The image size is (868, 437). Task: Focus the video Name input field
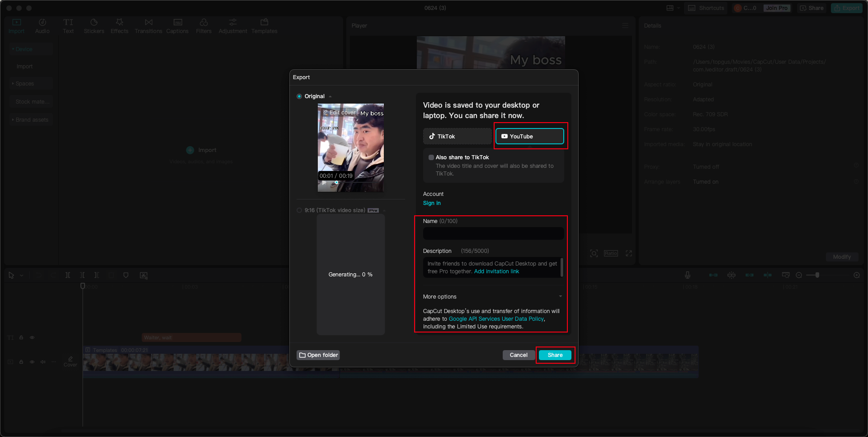[x=493, y=233]
